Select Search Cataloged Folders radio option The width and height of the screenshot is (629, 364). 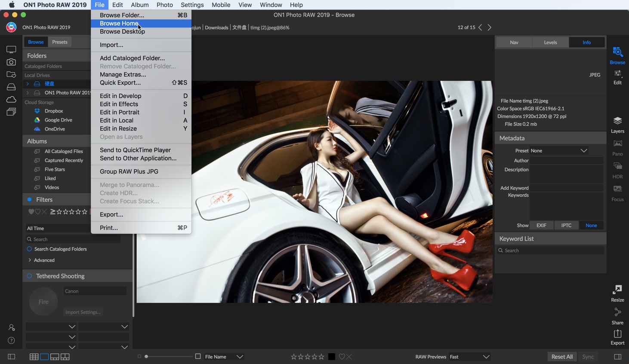tap(29, 249)
